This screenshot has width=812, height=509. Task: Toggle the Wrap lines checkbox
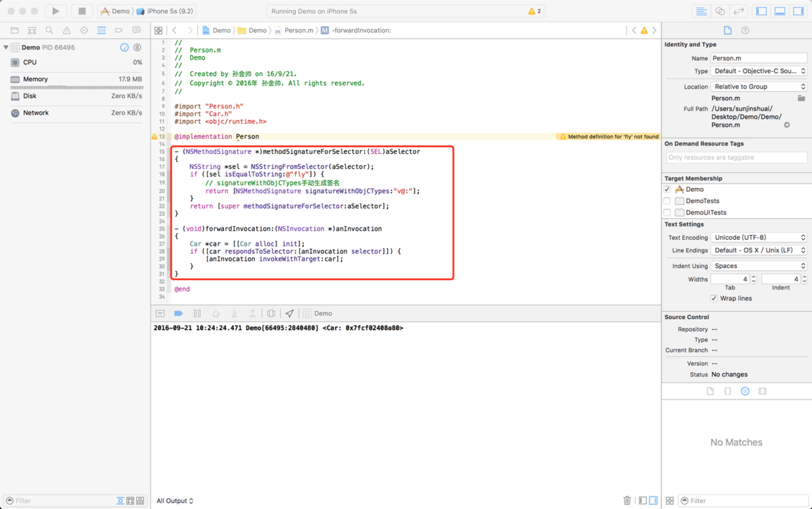[x=714, y=298]
